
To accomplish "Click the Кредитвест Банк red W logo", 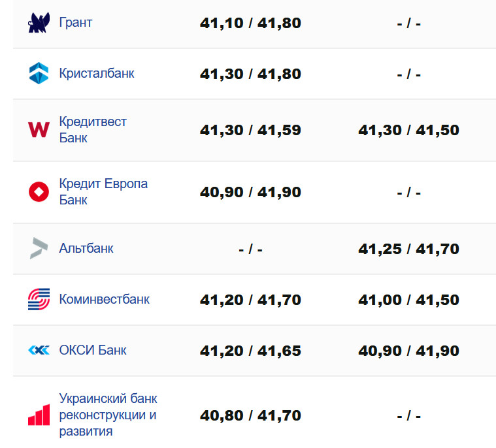I will pyautogui.click(x=39, y=130).
